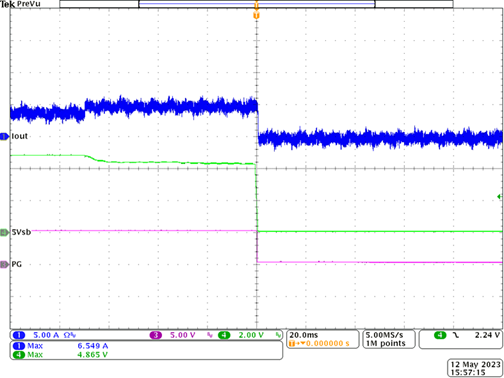Click the channel 1 Iout ground marker
Image resolution: width=504 pixels, height=378 pixels.
(x=4, y=136)
